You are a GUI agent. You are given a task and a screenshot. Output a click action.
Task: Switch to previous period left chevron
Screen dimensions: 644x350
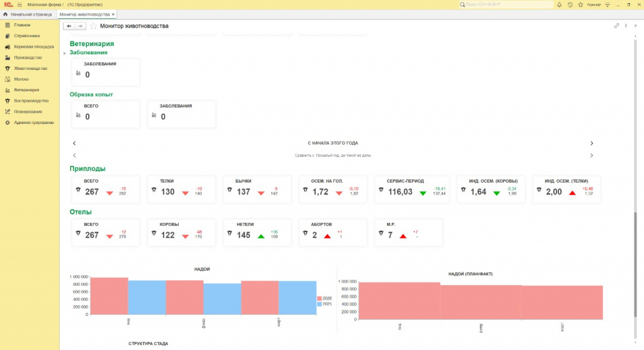pos(74,143)
